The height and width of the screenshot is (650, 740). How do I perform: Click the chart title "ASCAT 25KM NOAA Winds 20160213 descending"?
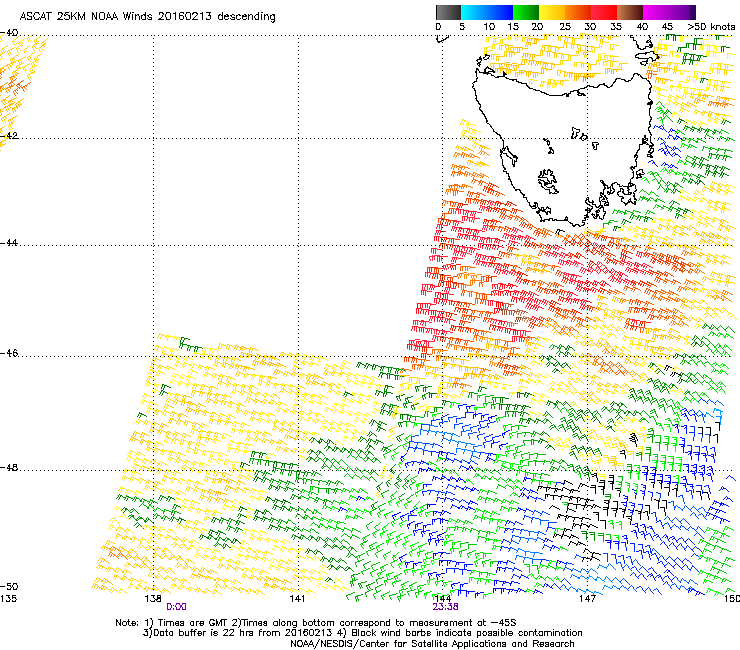coord(147,17)
